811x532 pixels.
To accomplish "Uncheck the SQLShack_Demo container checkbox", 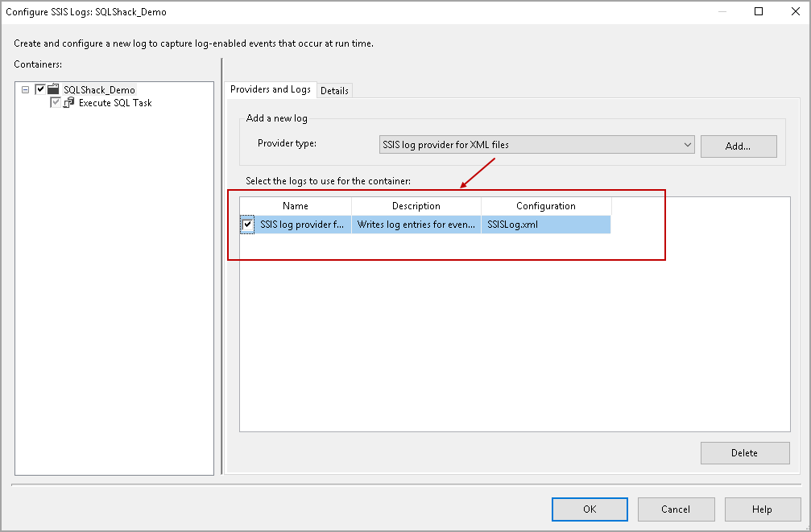I will pos(39,89).
